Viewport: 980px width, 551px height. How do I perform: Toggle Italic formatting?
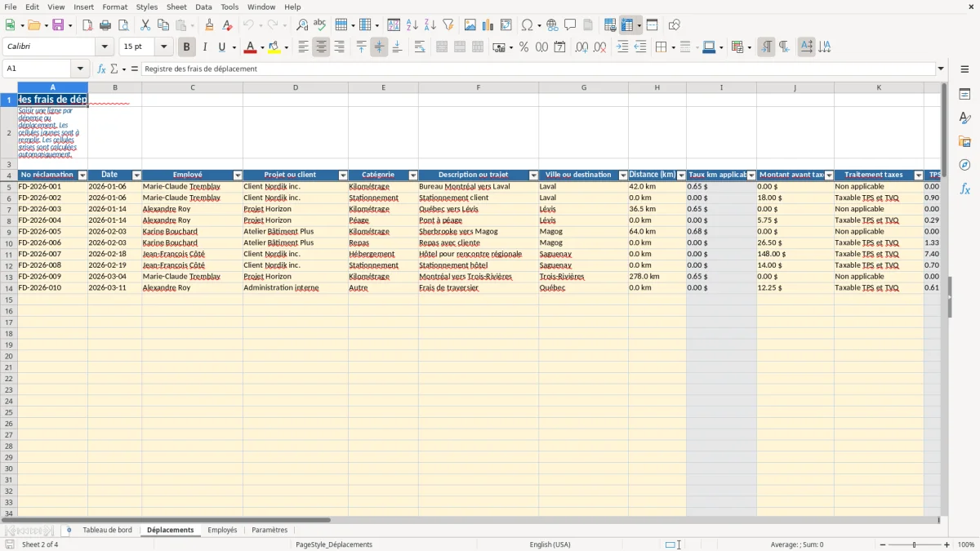point(205,47)
